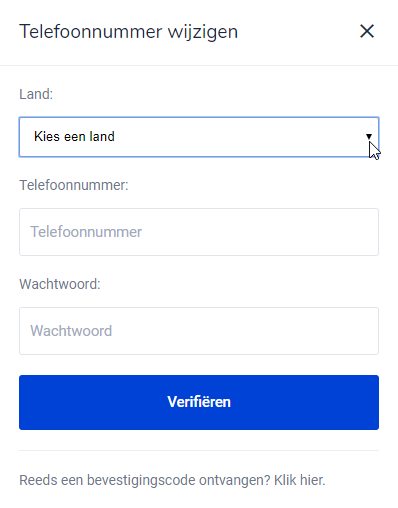
Task: Dismiss the dialog with the X icon
Action: pyautogui.click(x=367, y=31)
